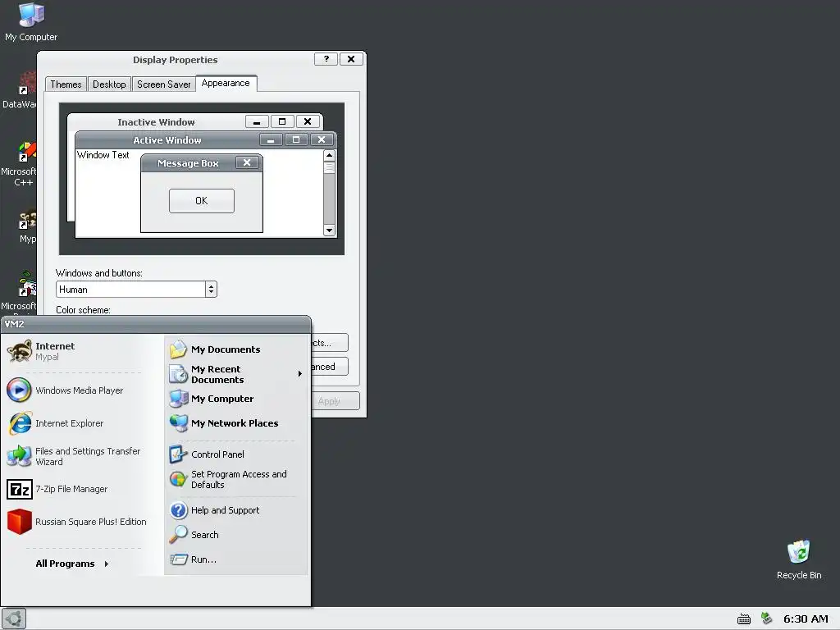Viewport: 840px width, 630px height.
Task: Open 7-Zip File Manager icon
Action: pos(20,489)
